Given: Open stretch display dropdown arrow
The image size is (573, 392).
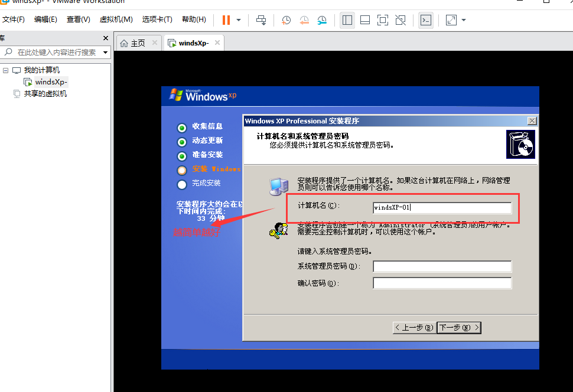Looking at the screenshot, I should click(x=464, y=20).
